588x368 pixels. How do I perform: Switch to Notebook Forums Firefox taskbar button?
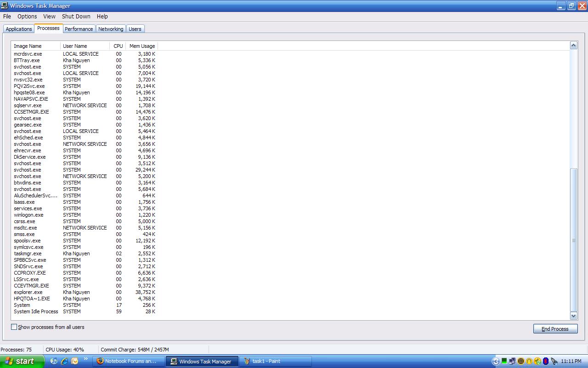pyautogui.click(x=129, y=361)
